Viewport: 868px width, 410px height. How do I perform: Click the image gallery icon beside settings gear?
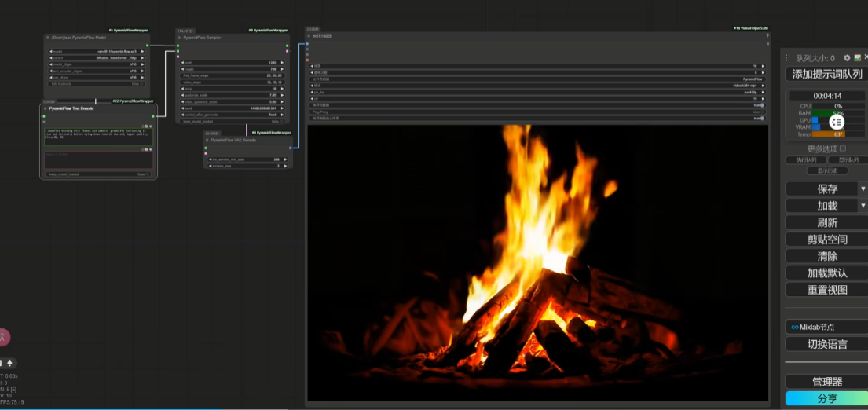pyautogui.click(x=857, y=58)
